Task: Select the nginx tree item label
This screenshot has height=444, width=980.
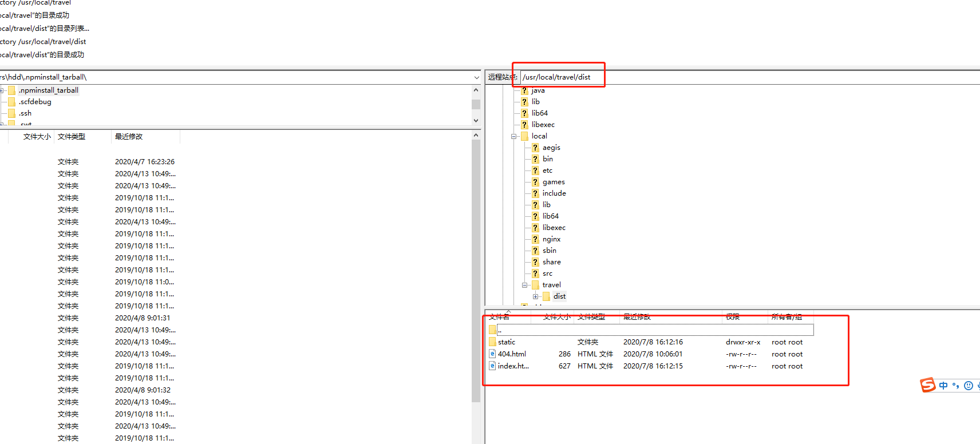Action: click(552, 239)
